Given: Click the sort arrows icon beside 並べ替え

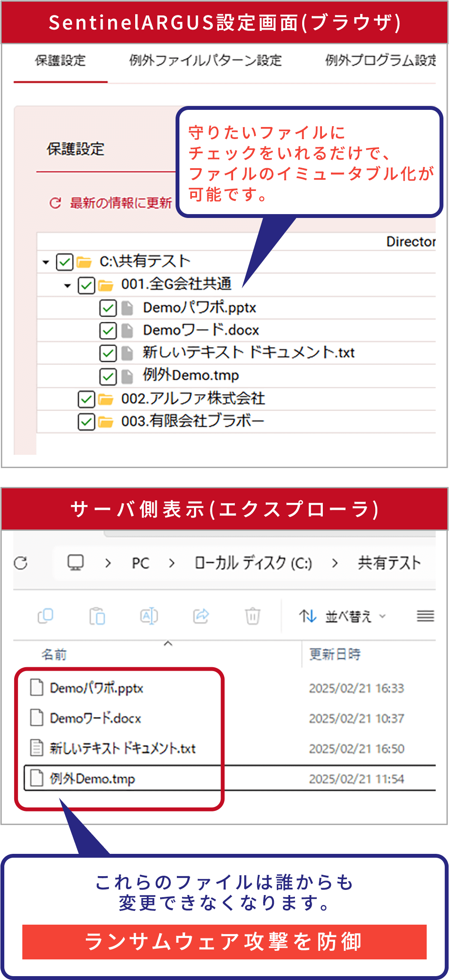Looking at the screenshot, I should point(308,617).
